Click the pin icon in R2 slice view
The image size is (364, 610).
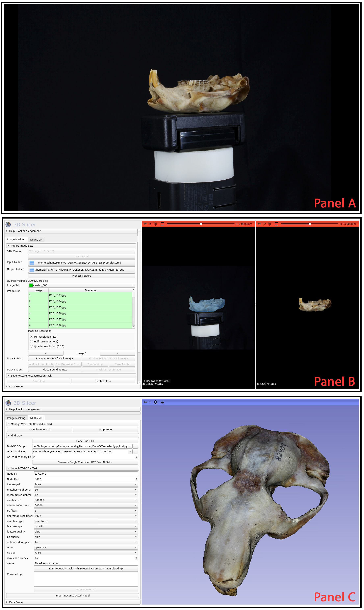[259, 224]
